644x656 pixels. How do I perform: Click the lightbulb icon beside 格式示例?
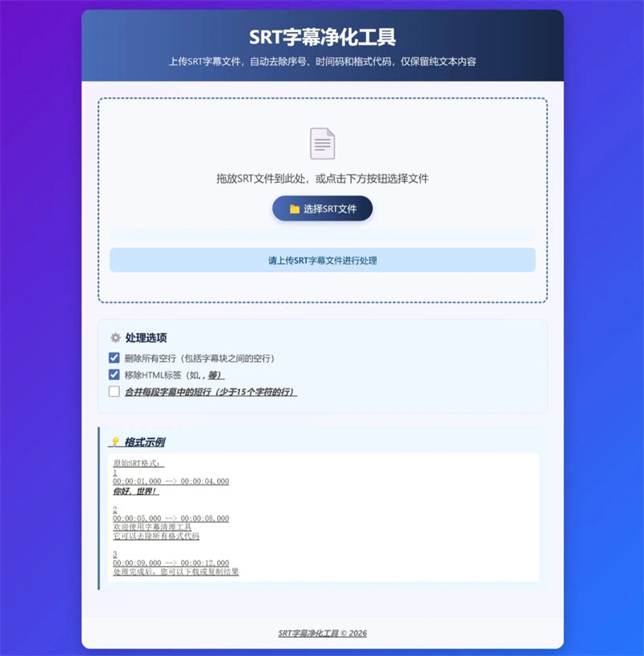tap(115, 442)
